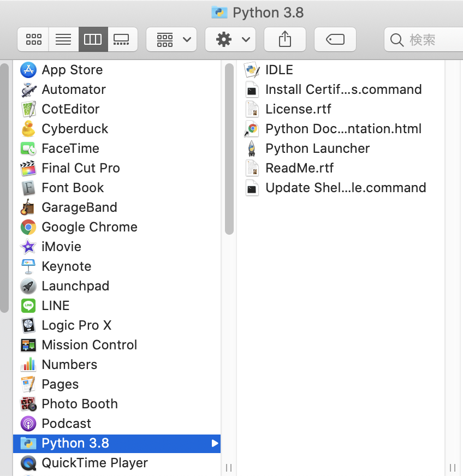The width and height of the screenshot is (463, 476).
Task: Select the Pages icon
Action: (28, 384)
